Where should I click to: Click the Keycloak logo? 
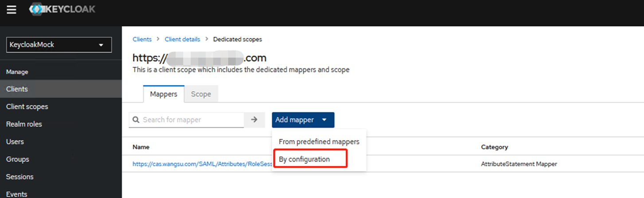point(62,9)
